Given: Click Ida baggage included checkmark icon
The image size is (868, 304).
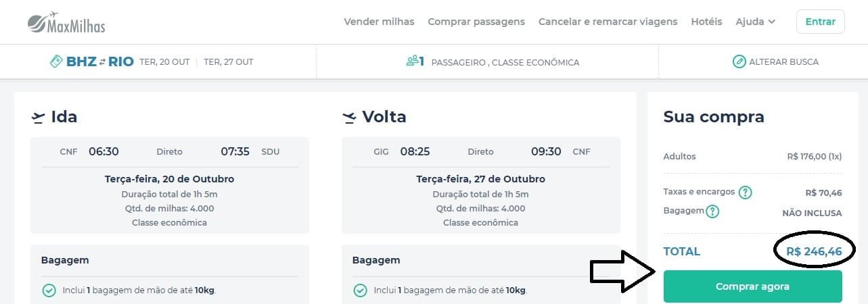Looking at the screenshot, I should [x=49, y=290].
